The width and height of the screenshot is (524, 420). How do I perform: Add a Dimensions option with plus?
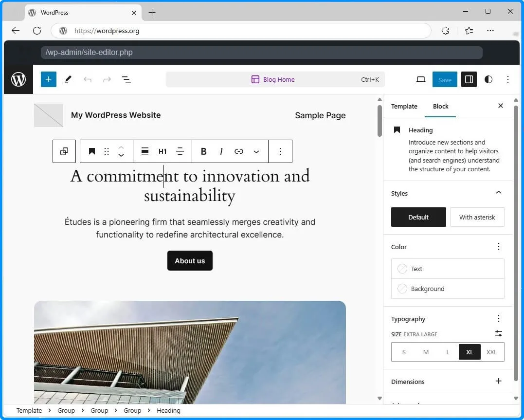pos(498,381)
